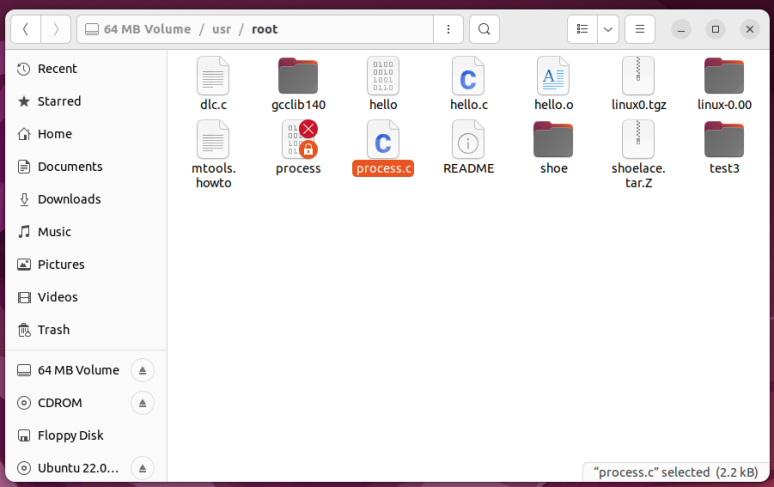Open Recent in the sidebar

86,69
